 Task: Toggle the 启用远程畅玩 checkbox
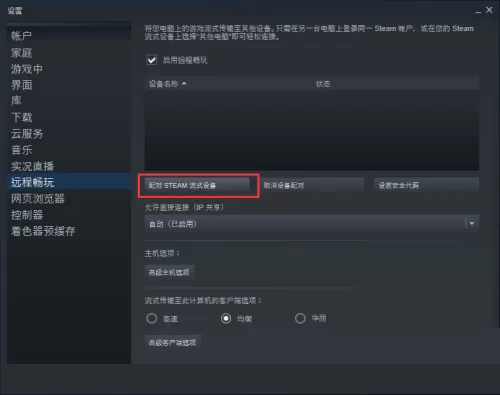pyautogui.click(x=152, y=60)
